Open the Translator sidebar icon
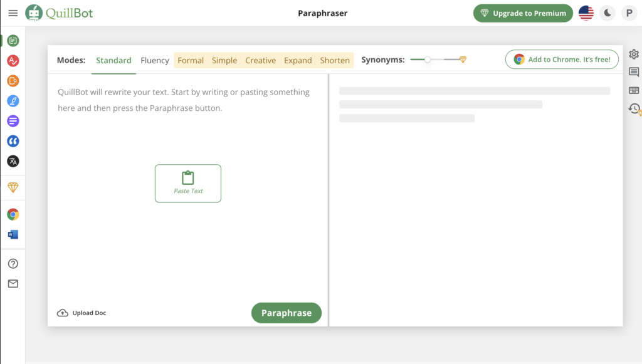642x364 pixels. coord(13,161)
